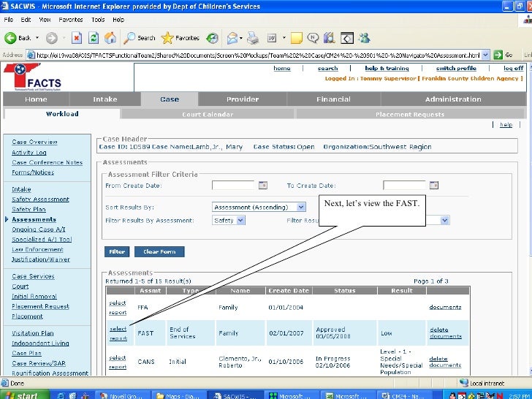Switch to the Intake tab
Image resolution: width=532 pixels, height=399 pixels.
point(105,99)
